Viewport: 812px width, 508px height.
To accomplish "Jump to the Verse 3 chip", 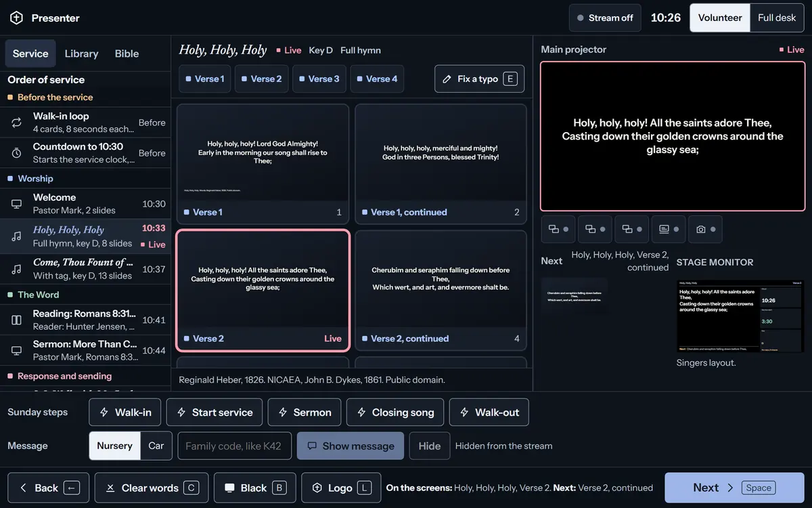I will coord(319,79).
